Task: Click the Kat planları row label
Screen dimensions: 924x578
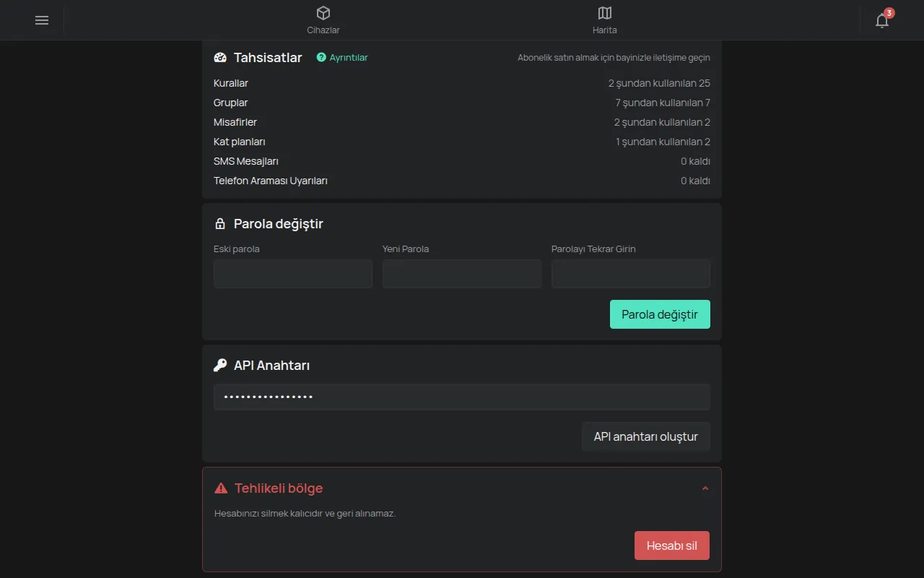Action: tap(240, 142)
